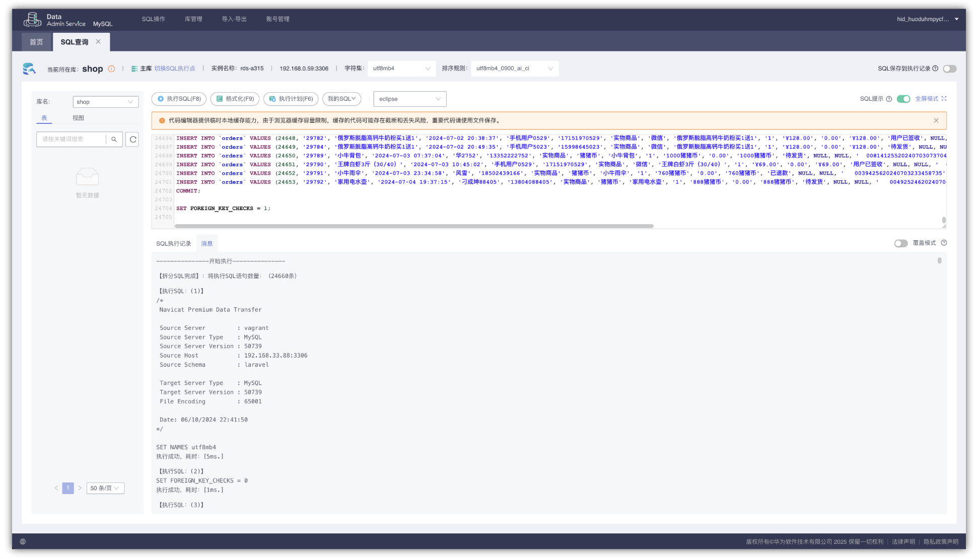The image size is (980, 559).
Task: Close the SQL查询 tab
Action: point(98,42)
